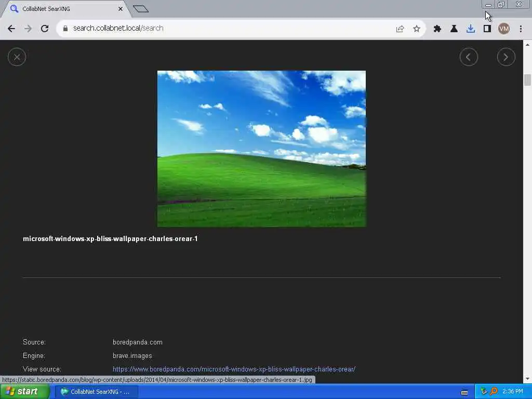Open Chrome Labs flask icon
Screen dimensions: 532x399
(454, 29)
